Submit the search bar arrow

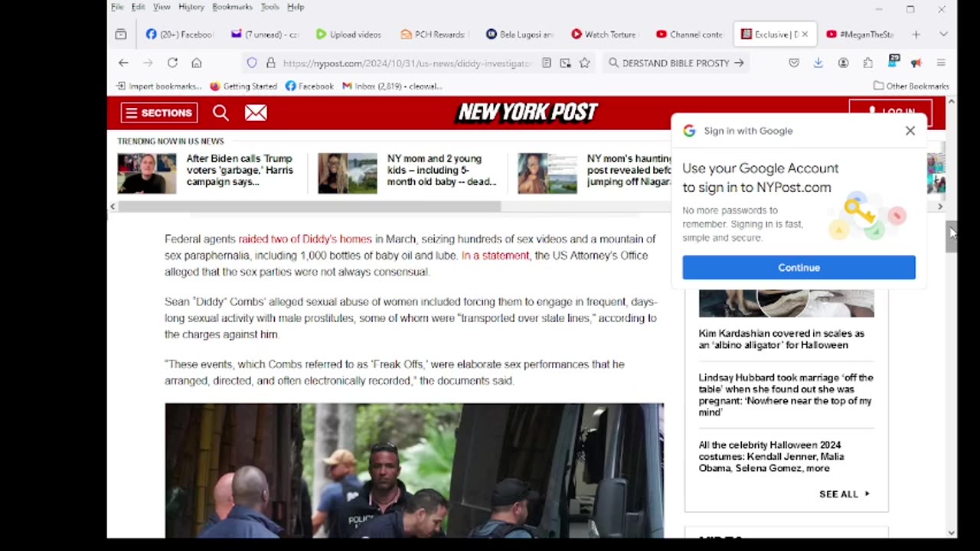[739, 63]
